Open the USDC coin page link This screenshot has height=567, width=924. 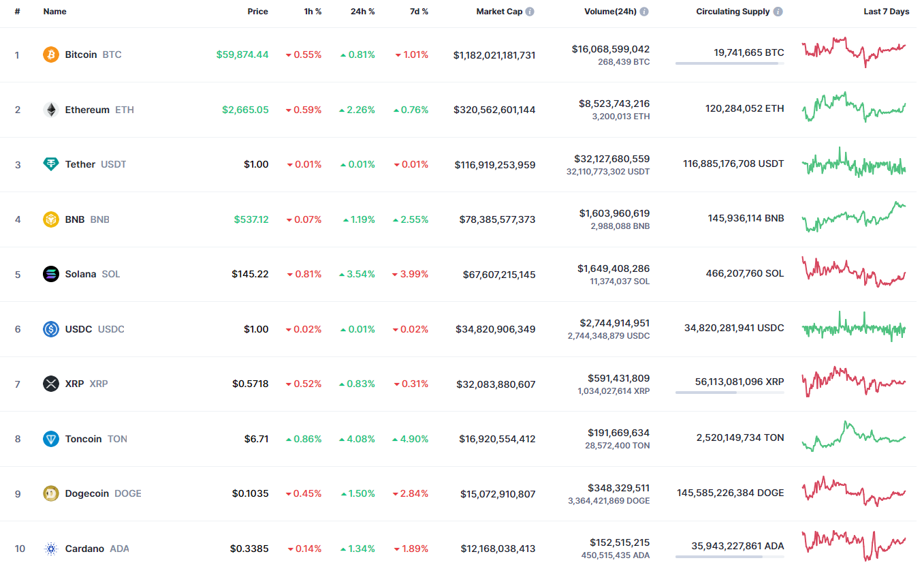(x=95, y=329)
